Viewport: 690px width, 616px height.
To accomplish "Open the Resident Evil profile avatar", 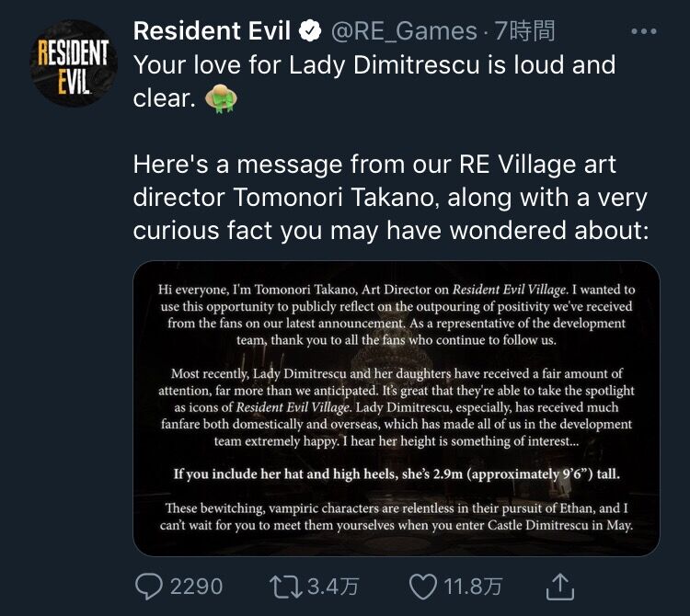I will click(x=73, y=63).
